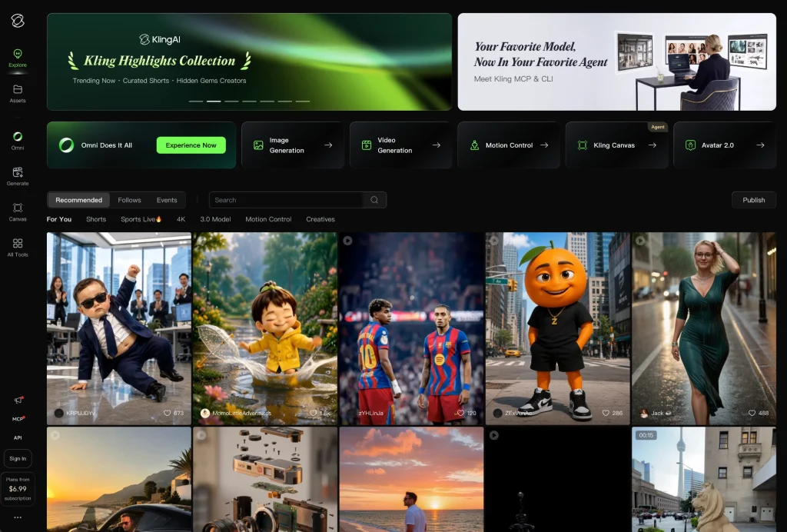Select the 3.0 Model filter
The width and height of the screenshot is (787, 532).
coord(215,219)
